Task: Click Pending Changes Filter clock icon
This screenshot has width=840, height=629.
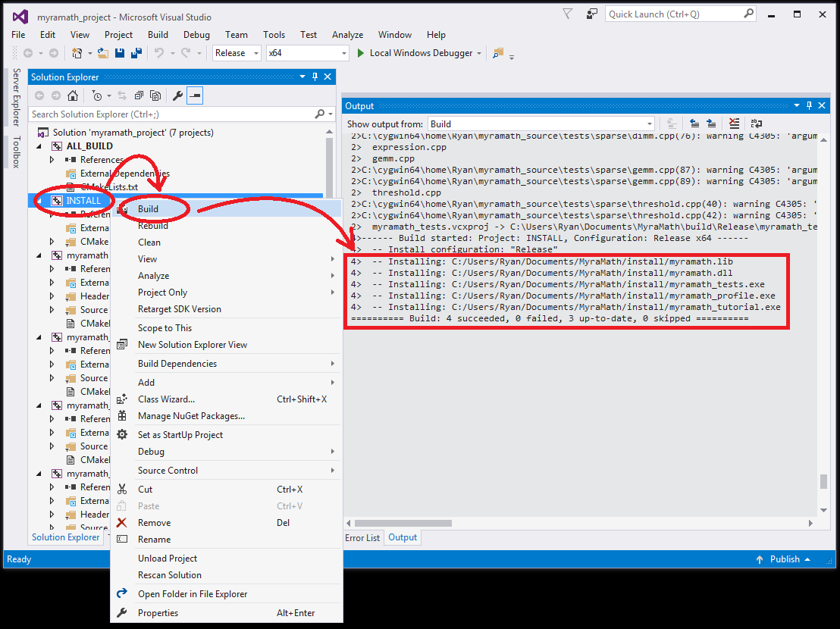Action: tap(97, 95)
